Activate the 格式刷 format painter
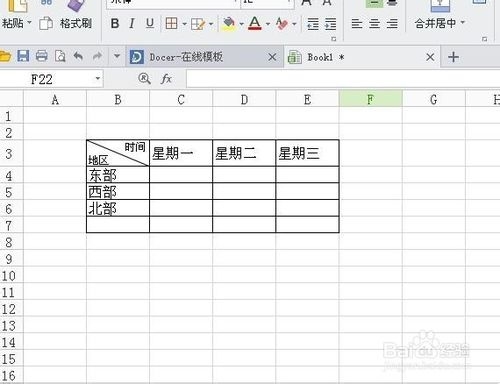This screenshot has height=384, width=500. [x=76, y=23]
